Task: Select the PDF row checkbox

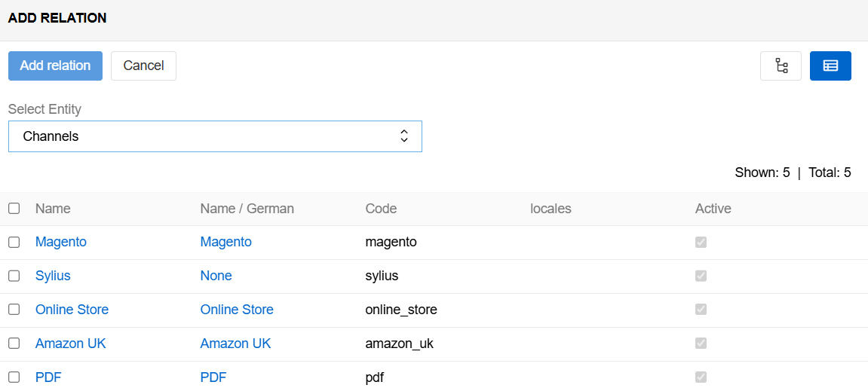Action: pyautogui.click(x=14, y=377)
